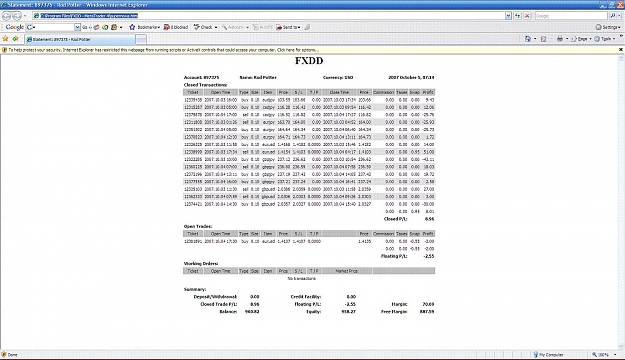Select the Statement Rod Potter tab
This screenshot has width=625, height=360.
click(x=79, y=39)
